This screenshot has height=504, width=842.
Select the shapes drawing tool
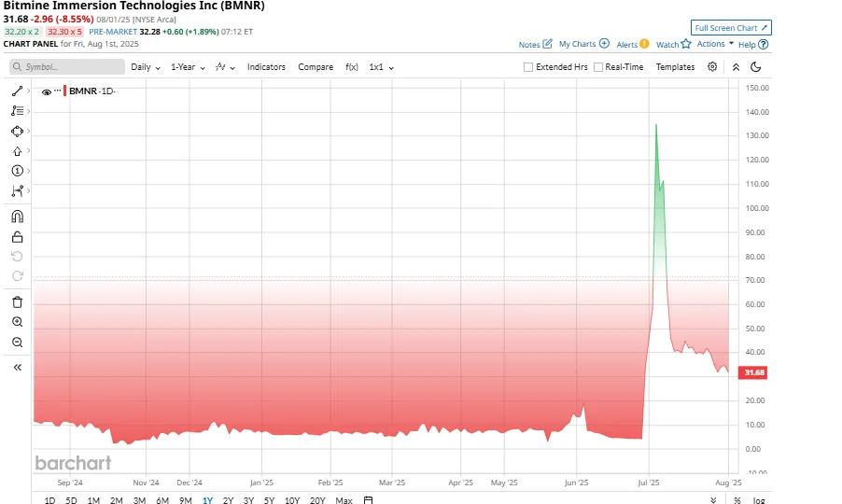[17, 131]
